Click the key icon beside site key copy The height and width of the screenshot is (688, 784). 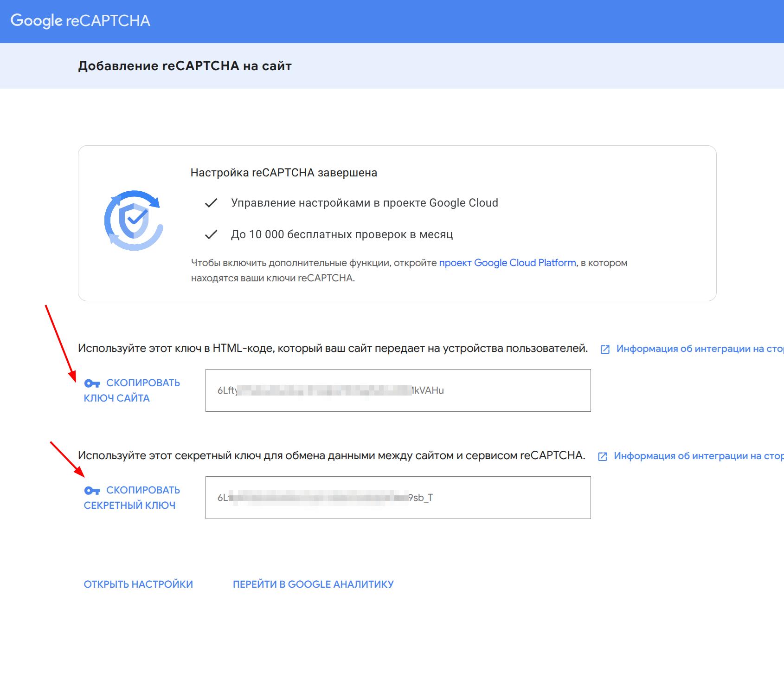[x=92, y=383]
